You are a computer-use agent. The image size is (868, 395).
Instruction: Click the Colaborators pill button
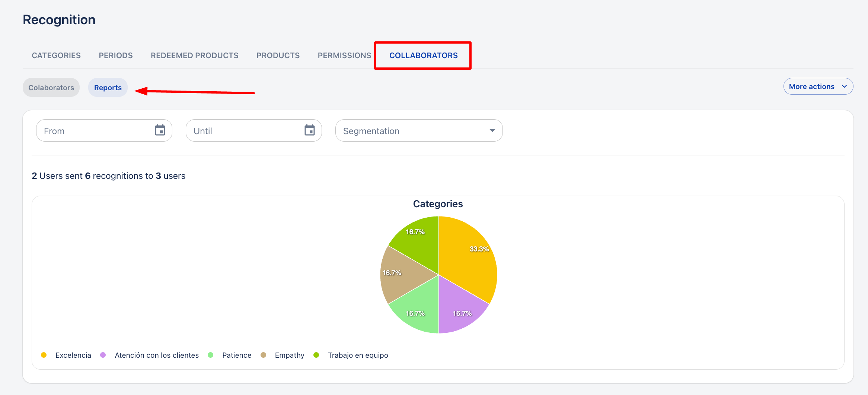[x=51, y=88]
